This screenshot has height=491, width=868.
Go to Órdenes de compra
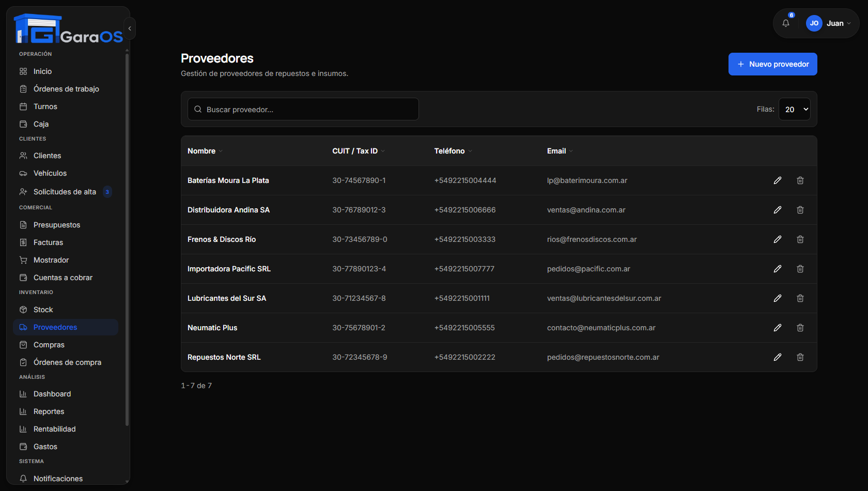click(x=66, y=362)
